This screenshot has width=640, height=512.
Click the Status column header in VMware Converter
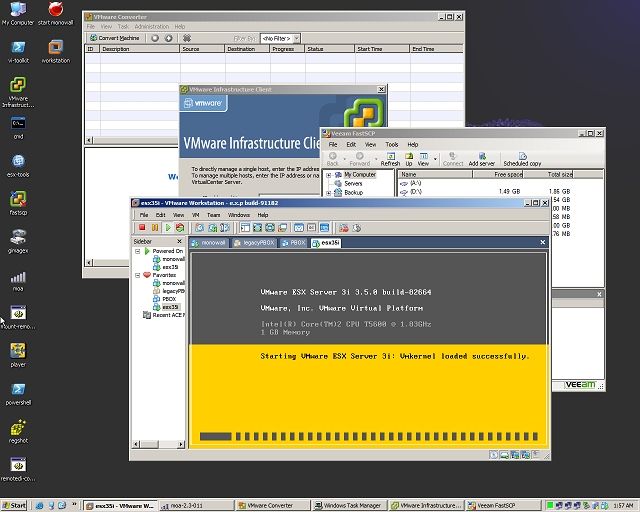click(x=330, y=49)
